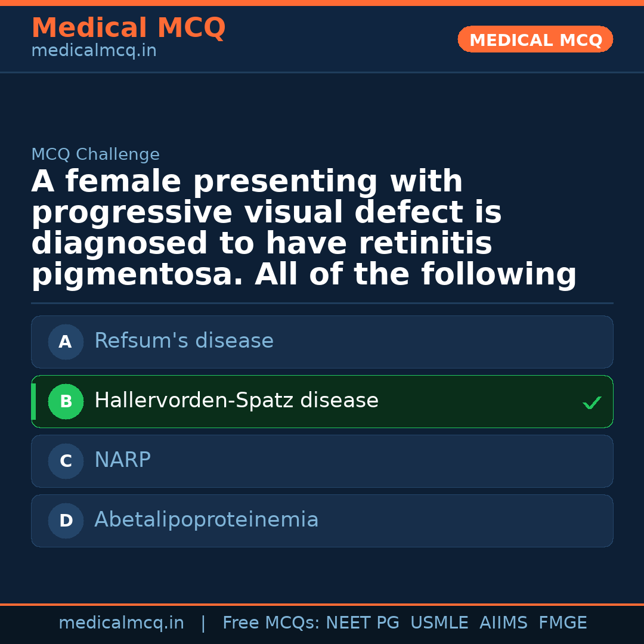Click the D letter circle icon

pyautogui.click(x=66, y=521)
